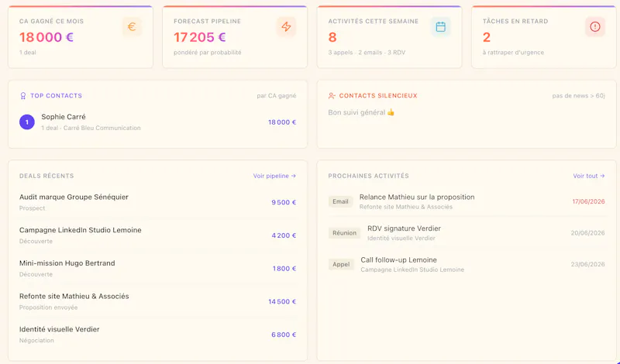Viewport: 620px width, 364px height.
Task: Click the 17 205 € forecast value
Action: 200,37
